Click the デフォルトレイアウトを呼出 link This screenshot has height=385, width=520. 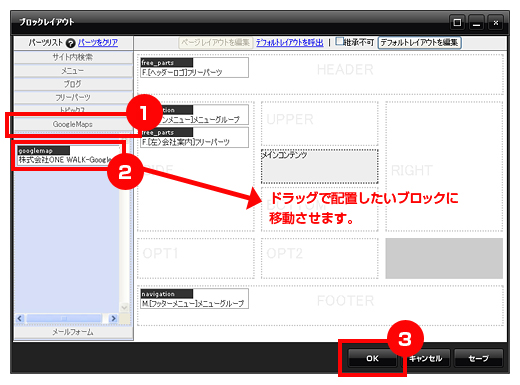289,43
